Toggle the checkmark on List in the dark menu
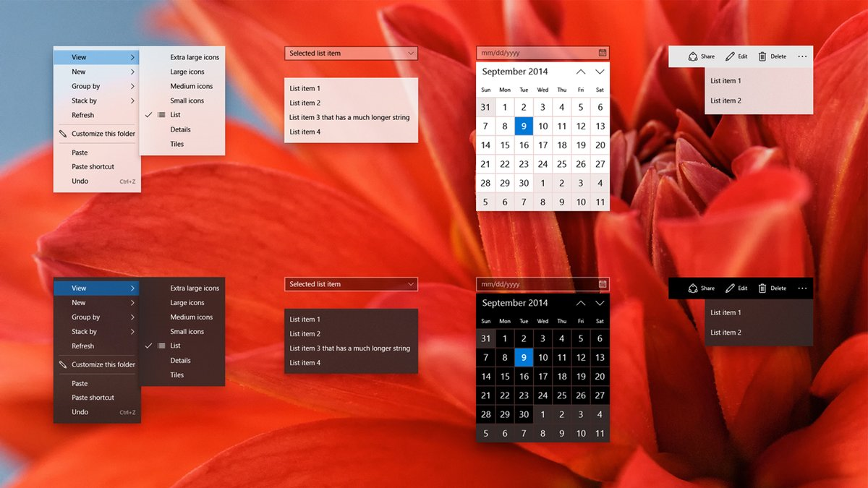This screenshot has height=488, width=868. pos(150,346)
